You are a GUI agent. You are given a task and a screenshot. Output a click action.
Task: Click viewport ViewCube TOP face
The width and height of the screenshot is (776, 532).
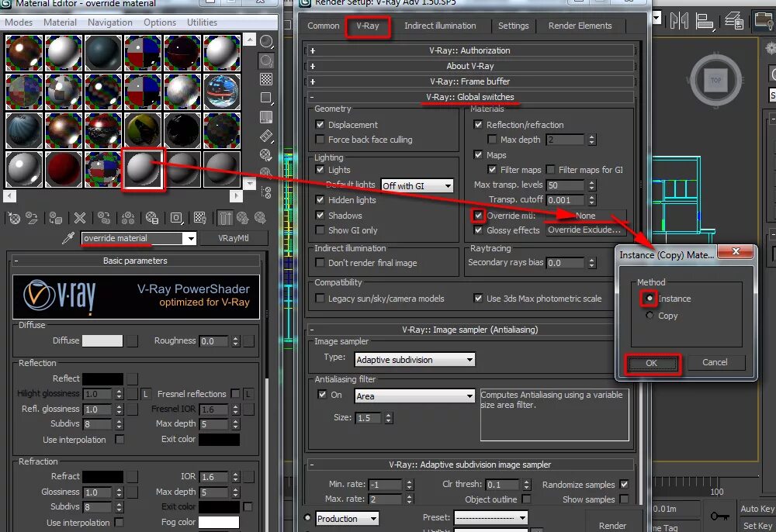pyautogui.click(x=715, y=80)
